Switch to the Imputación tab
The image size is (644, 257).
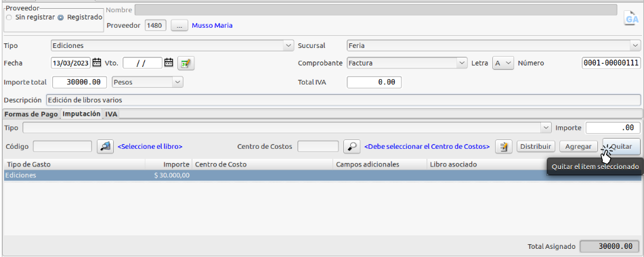pyautogui.click(x=81, y=114)
